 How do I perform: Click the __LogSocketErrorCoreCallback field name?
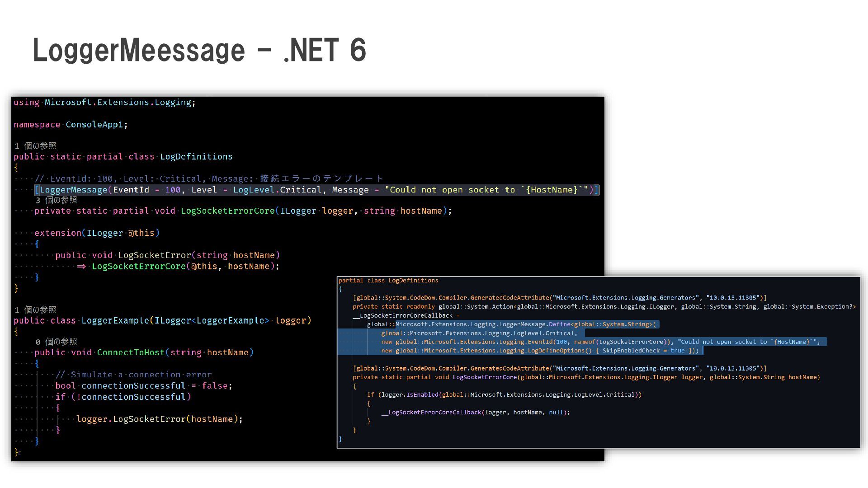(x=402, y=315)
